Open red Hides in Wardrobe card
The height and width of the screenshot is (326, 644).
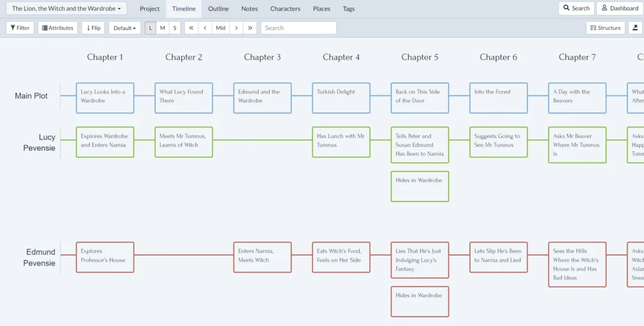pos(419,302)
